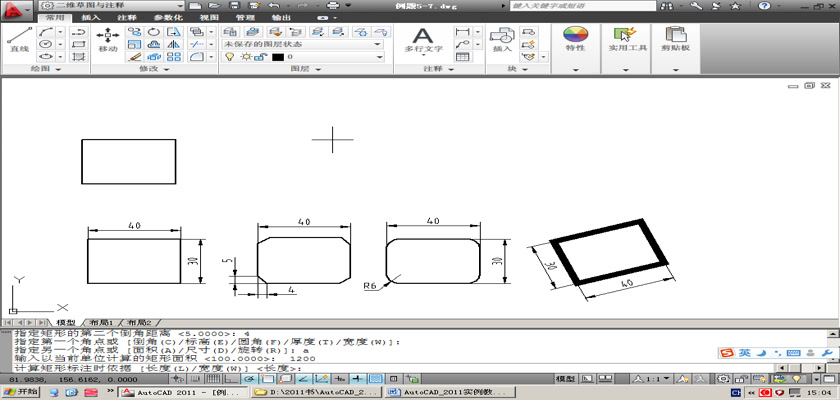This screenshot has height=400, width=840.
Task: Expand the Layers (图层) panel
Action: point(306,69)
